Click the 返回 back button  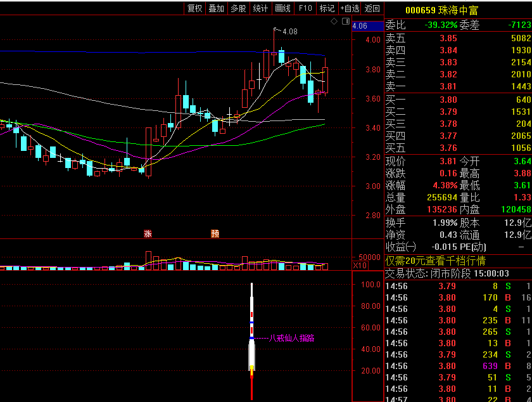372,8
